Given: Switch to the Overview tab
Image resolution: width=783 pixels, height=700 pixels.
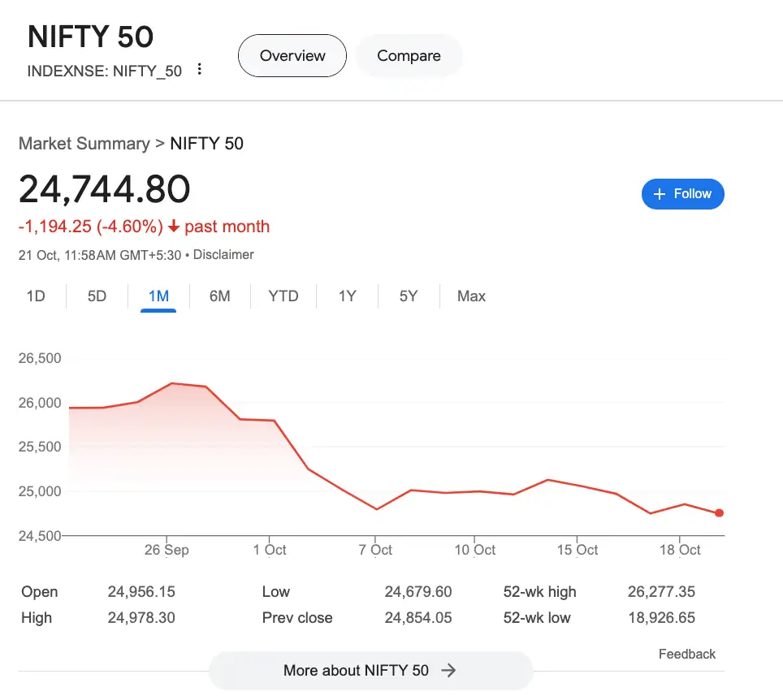Looking at the screenshot, I should pyautogui.click(x=292, y=56).
